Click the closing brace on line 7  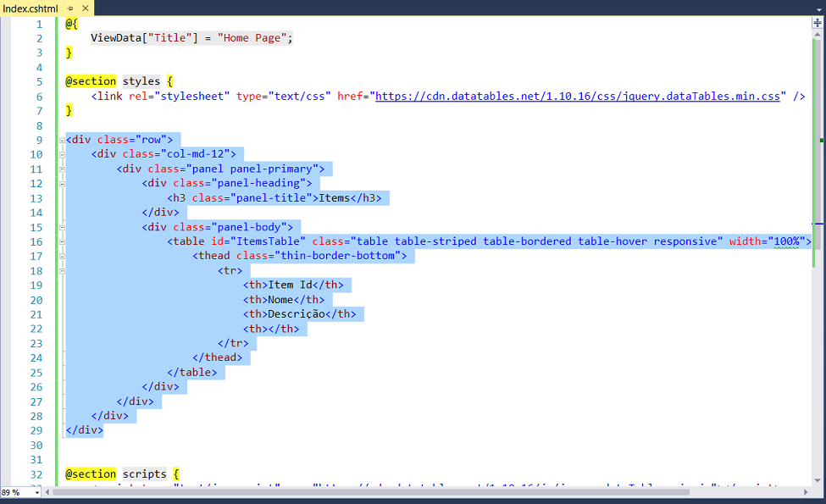(x=69, y=111)
